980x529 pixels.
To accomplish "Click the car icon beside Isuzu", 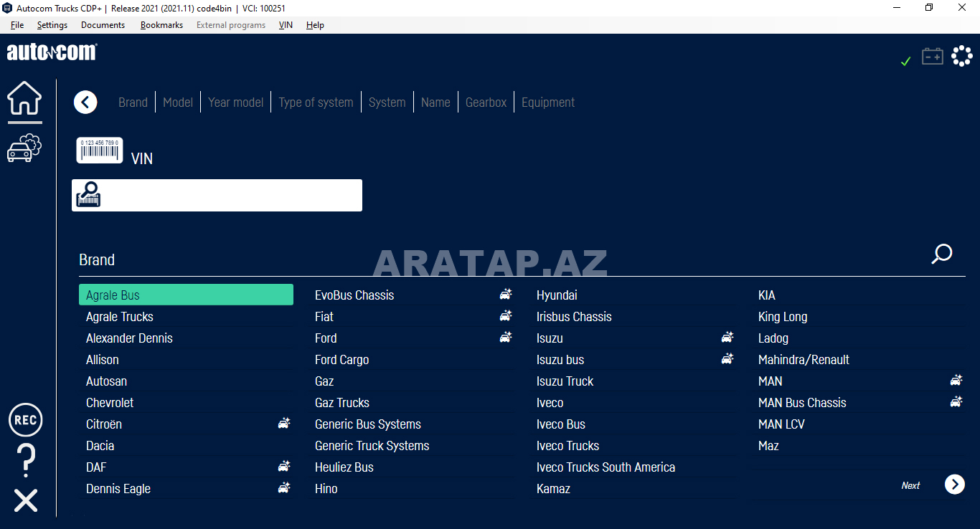I will coord(727,337).
